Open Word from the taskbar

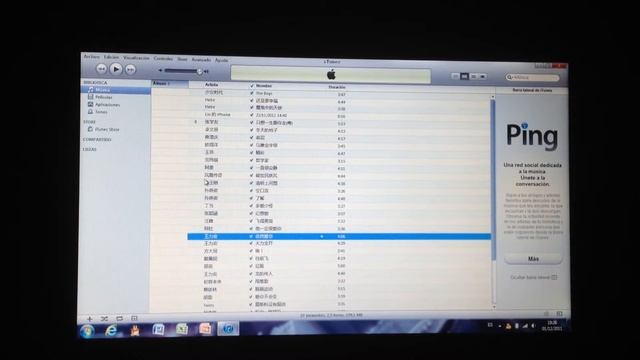(158, 329)
